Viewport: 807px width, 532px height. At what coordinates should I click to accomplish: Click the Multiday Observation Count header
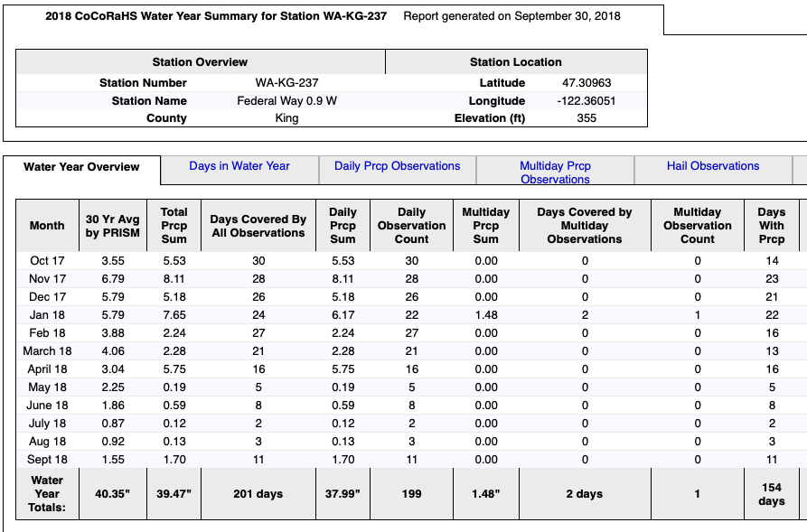click(698, 225)
